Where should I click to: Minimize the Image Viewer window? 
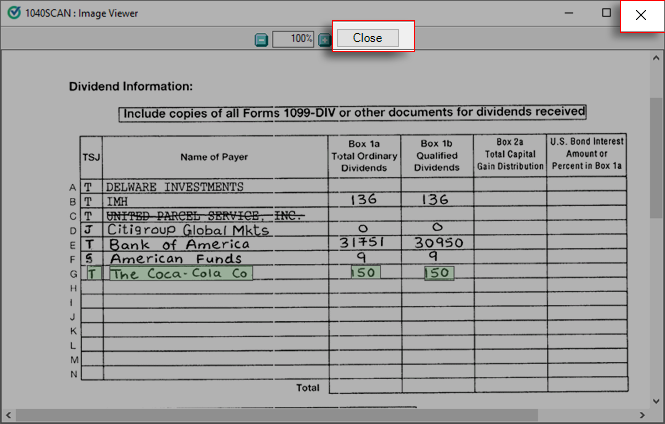click(x=567, y=14)
